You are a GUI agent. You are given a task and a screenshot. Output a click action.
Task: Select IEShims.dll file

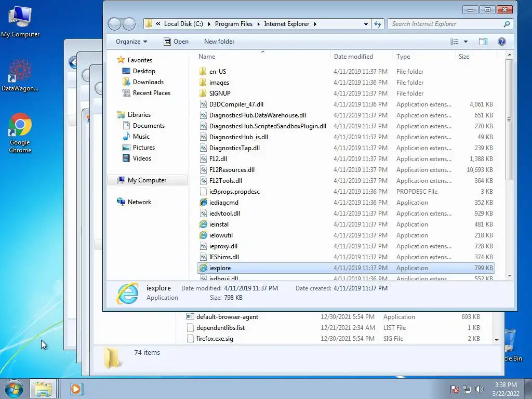tap(224, 257)
